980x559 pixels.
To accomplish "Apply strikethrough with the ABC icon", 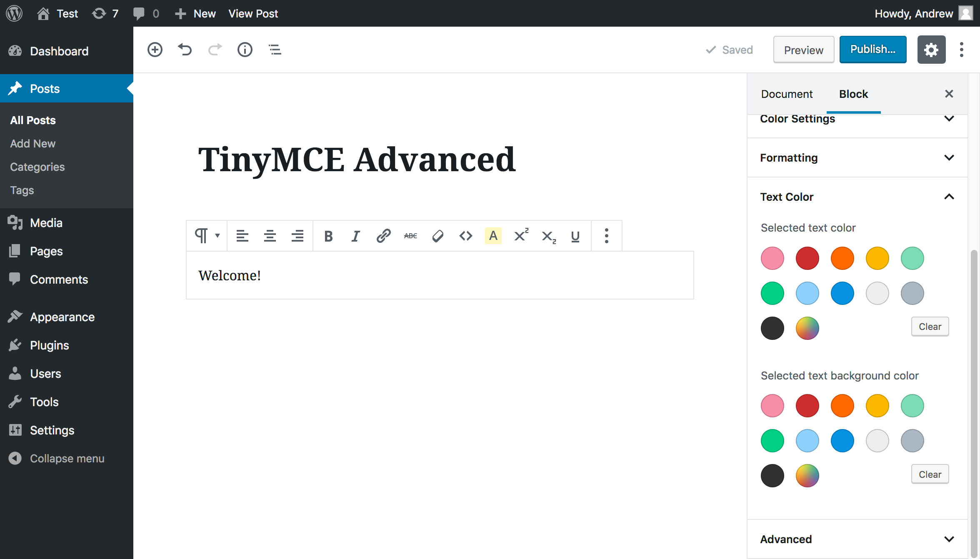I will tap(410, 236).
